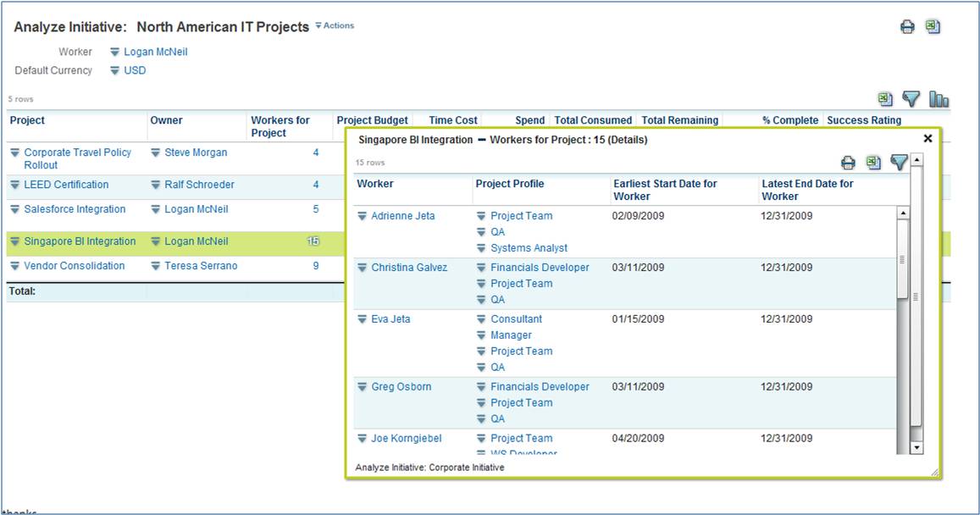This screenshot has width=980, height=515.
Task: Export the 5-row project table to Excel
Action: pyautogui.click(x=884, y=99)
